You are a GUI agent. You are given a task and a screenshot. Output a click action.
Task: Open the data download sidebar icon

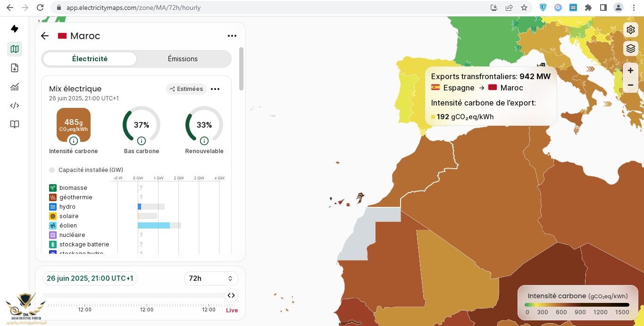[x=15, y=68]
